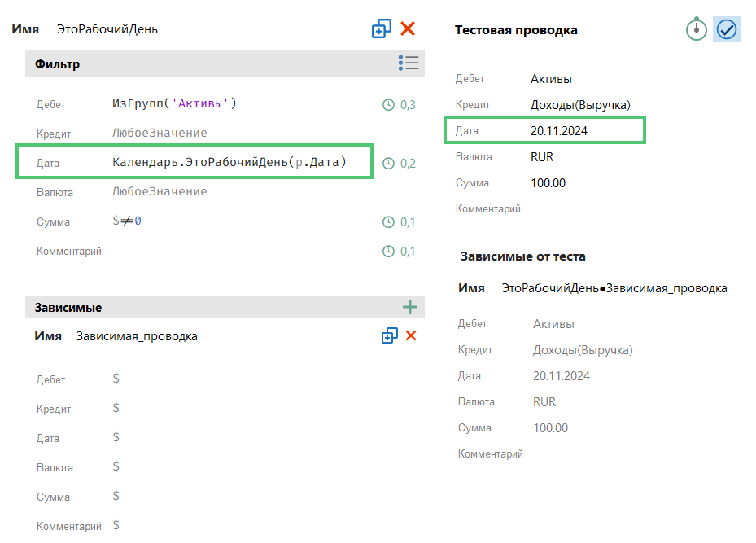Click the duplicate icon next to ЭтоРабочийДень
Image resolution: width=756 pixels, height=543 pixels.
click(381, 29)
